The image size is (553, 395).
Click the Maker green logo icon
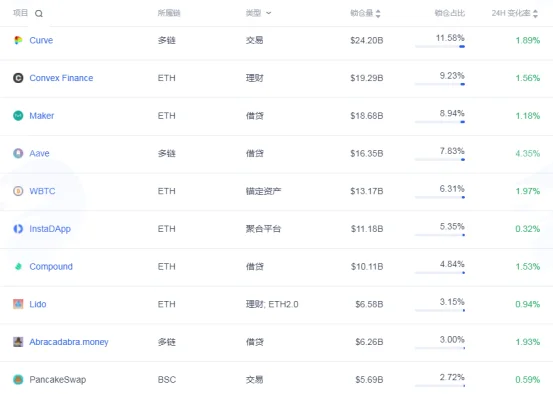pyautogui.click(x=18, y=116)
